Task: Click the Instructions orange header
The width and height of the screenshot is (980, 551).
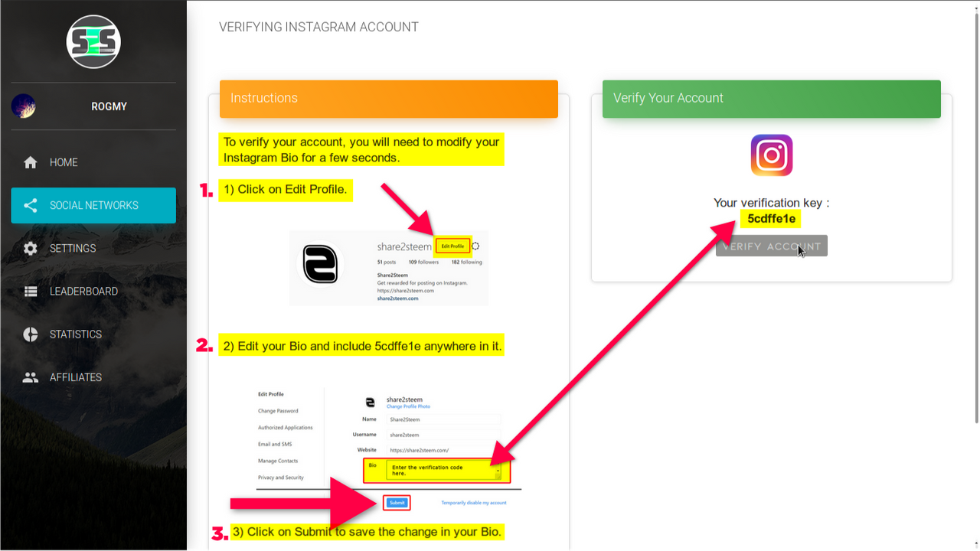Action: [389, 99]
